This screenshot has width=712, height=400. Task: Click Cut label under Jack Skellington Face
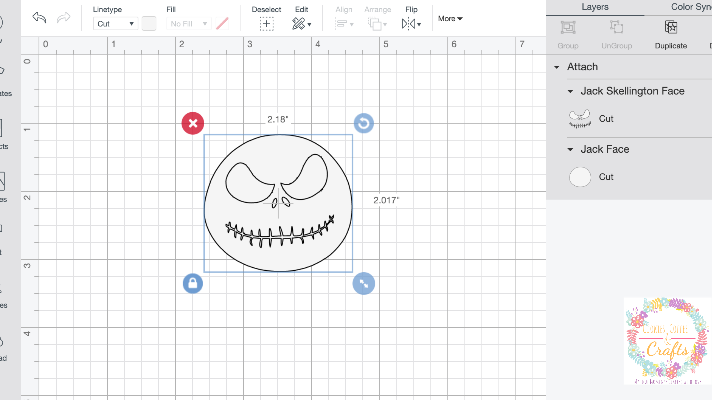point(606,119)
